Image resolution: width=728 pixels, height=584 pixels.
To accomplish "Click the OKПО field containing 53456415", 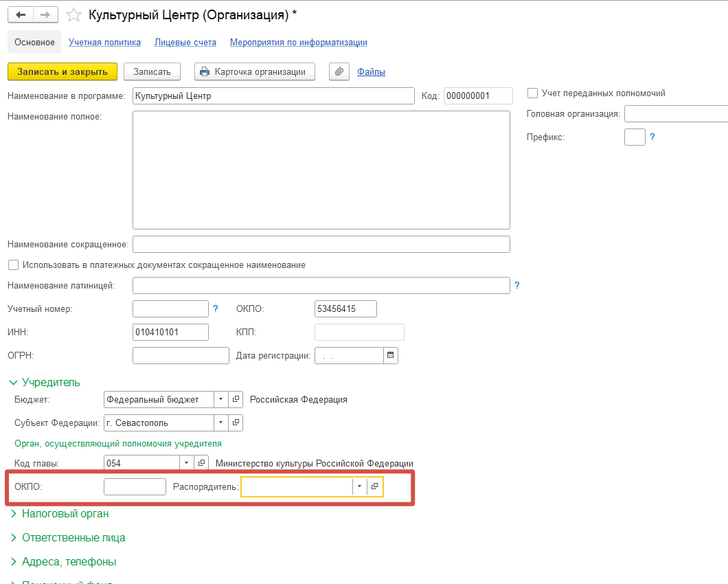I will pos(345,308).
